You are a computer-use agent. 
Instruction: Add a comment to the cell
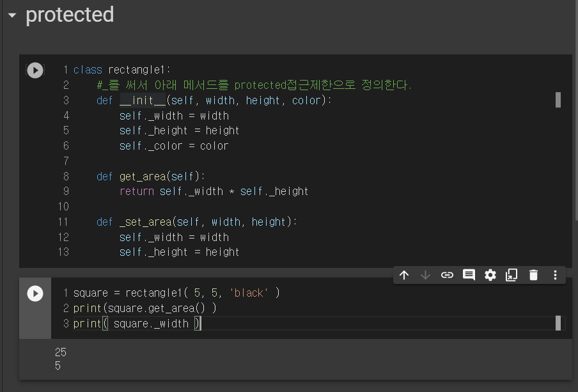click(469, 275)
